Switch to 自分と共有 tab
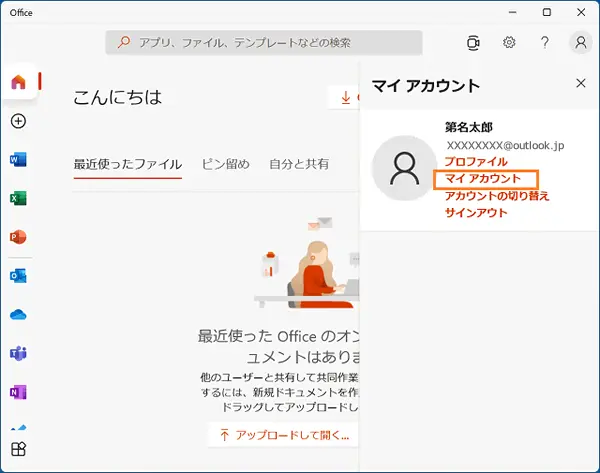The height and width of the screenshot is (473, 600). (299, 164)
